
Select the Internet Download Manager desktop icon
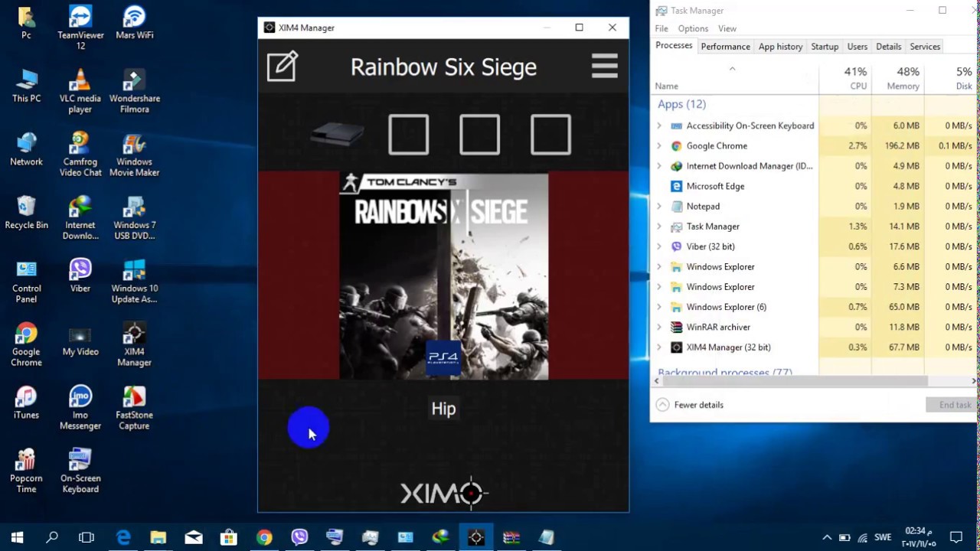tap(80, 218)
